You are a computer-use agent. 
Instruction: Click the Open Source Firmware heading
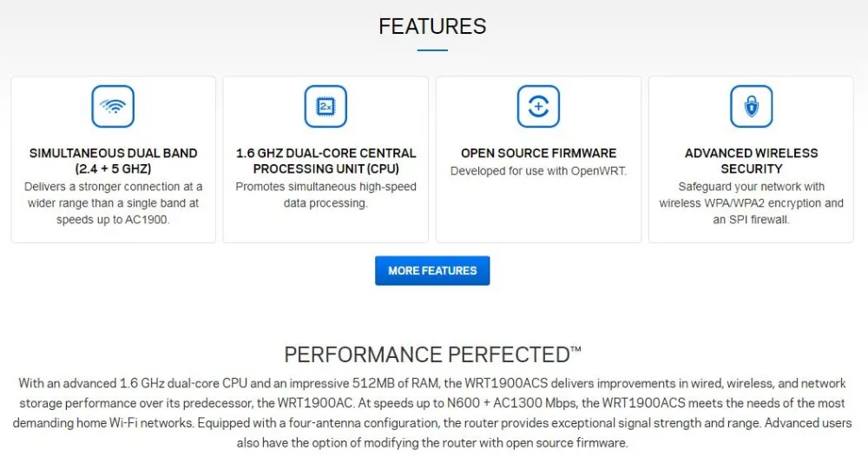(539, 153)
